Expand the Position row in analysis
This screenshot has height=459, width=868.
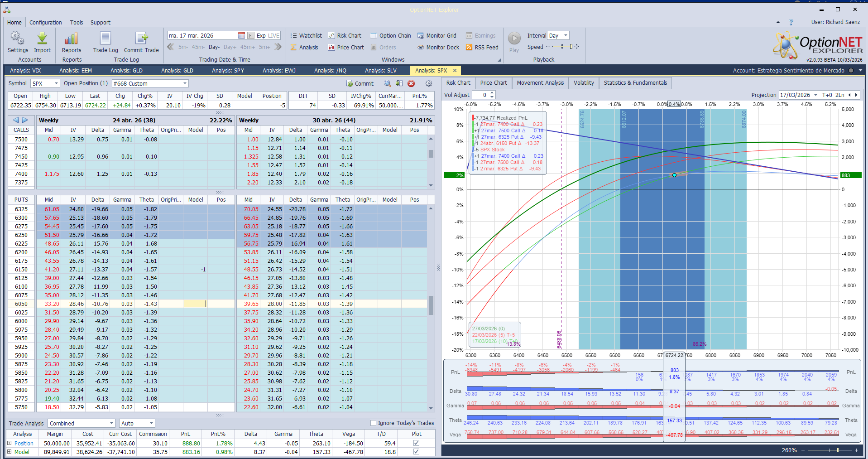pyautogui.click(x=10, y=443)
